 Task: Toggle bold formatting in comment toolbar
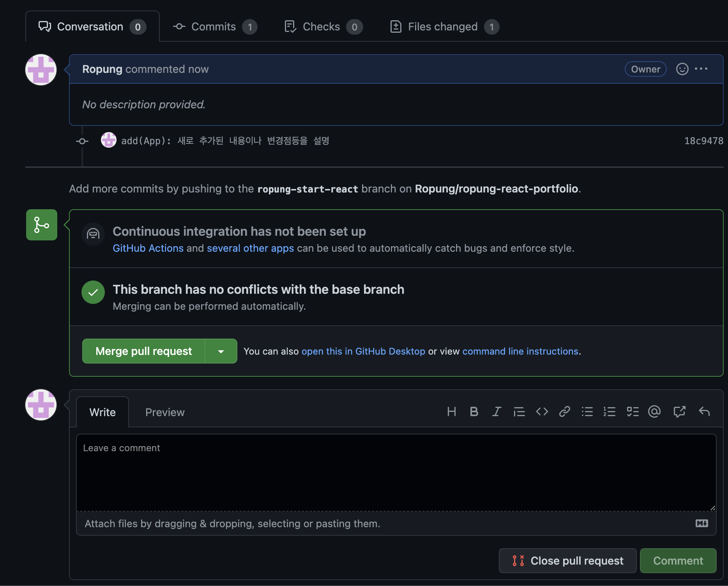tap(474, 411)
